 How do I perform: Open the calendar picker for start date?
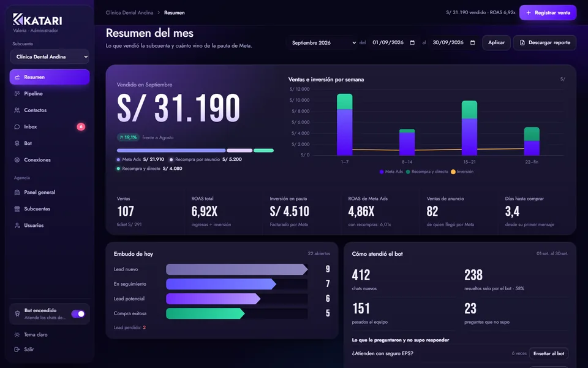pyautogui.click(x=412, y=42)
